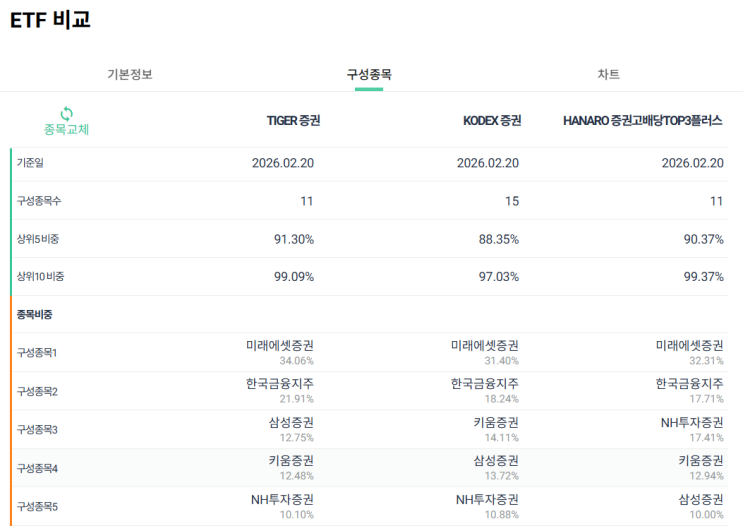The image size is (743, 526).
Task: Click 삼성증권 with 10.00% weight
Action: [701, 499]
